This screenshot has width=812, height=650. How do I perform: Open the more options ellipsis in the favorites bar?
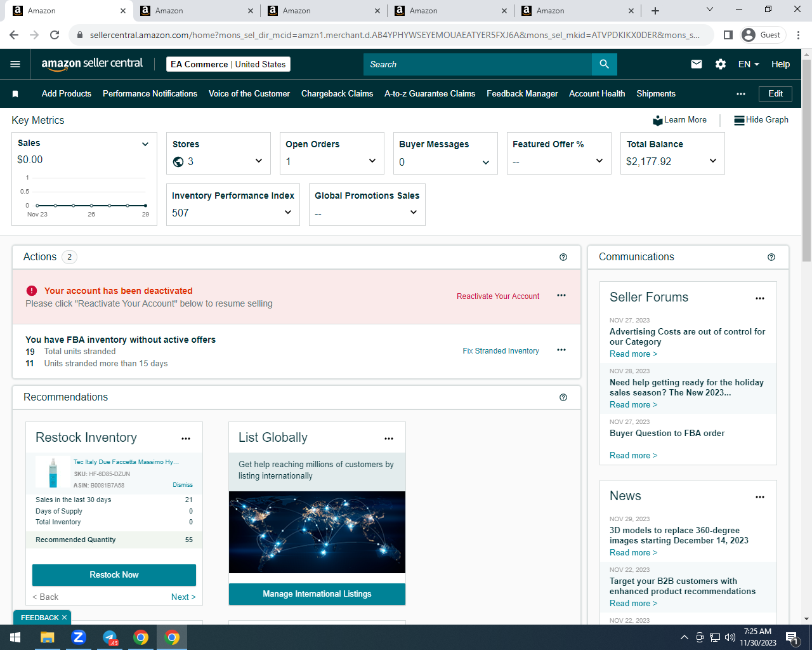pos(741,94)
